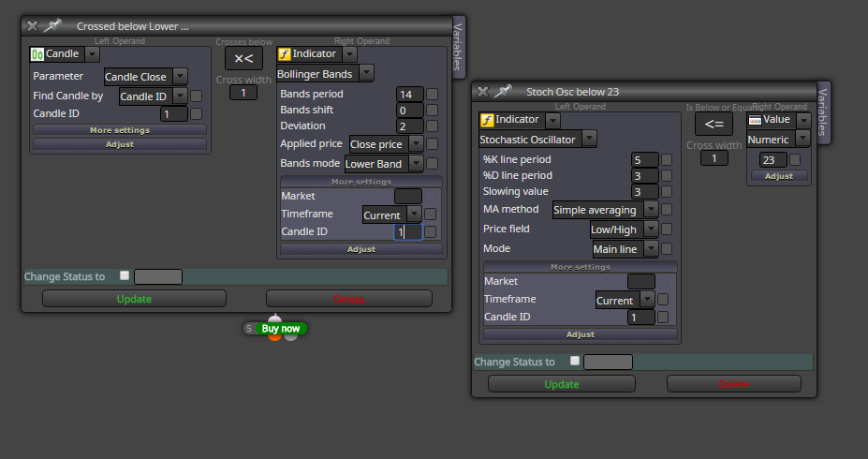Open Bollinger Bands indicator dropdown
This screenshot has height=459, width=868.
coord(366,73)
